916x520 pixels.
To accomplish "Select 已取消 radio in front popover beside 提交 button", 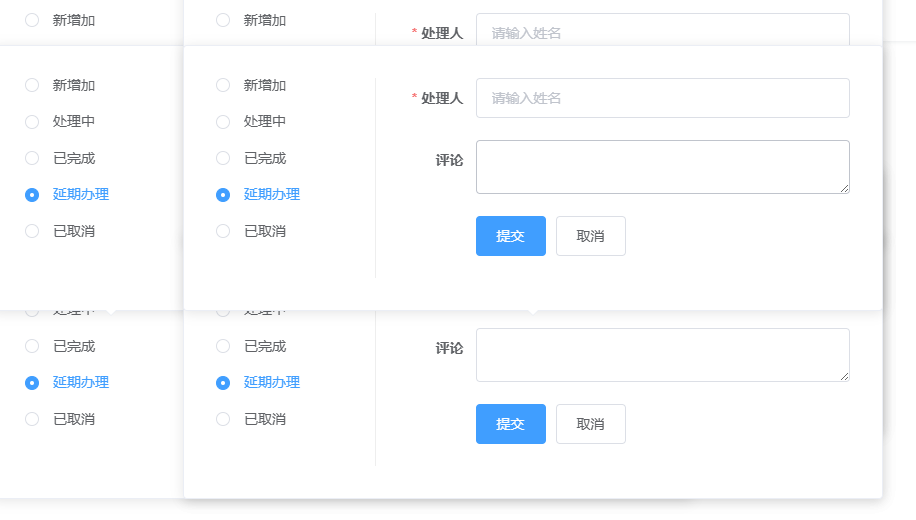I will point(223,231).
